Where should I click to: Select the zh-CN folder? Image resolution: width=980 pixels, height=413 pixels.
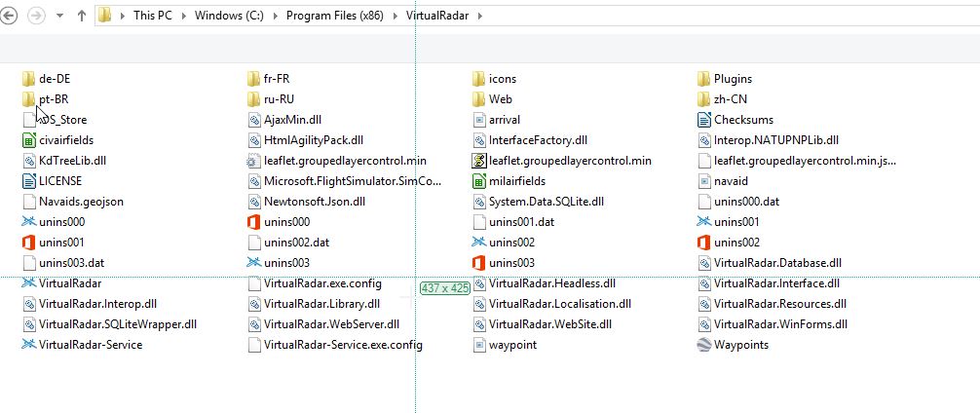pyautogui.click(x=722, y=98)
